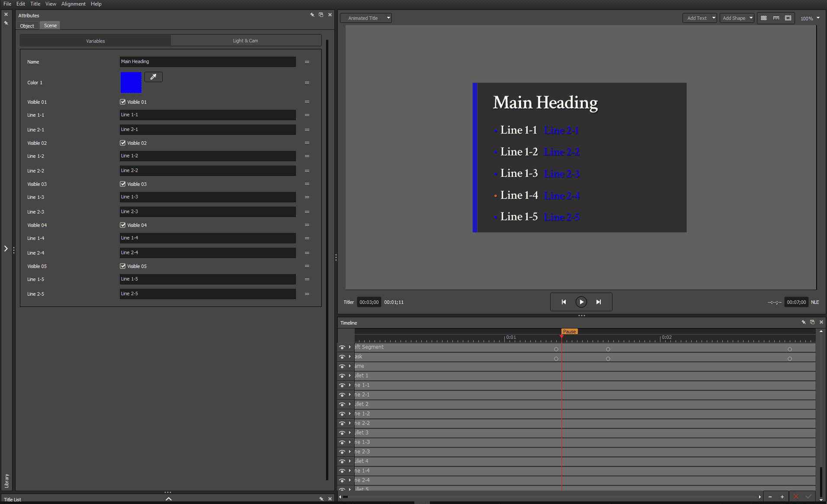827x504 pixels.
Task: Open the Help menu
Action: 96,4
